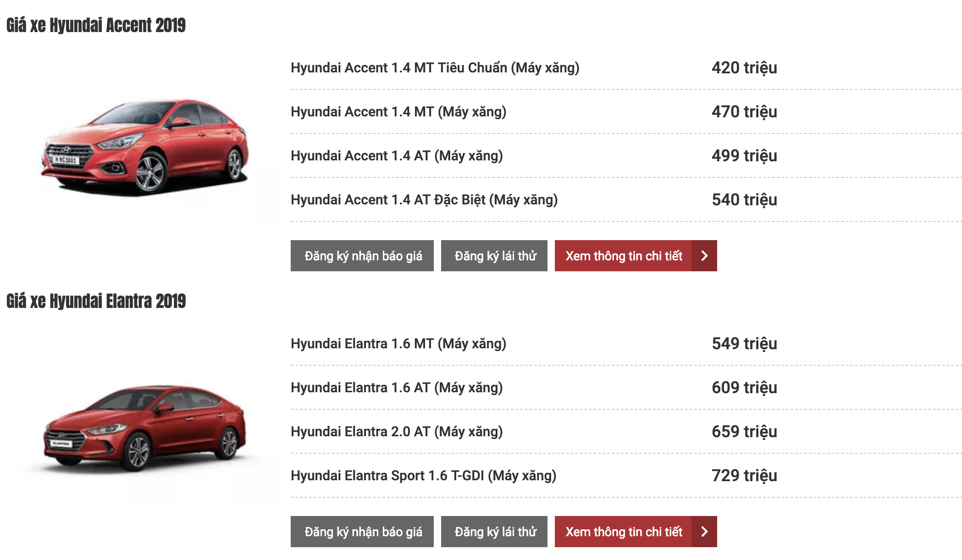The height and width of the screenshot is (560, 962).
Task: Select the Hyundai Accent 1.4 AT (Máy xăng) row
Action: [x=397, y=156]
